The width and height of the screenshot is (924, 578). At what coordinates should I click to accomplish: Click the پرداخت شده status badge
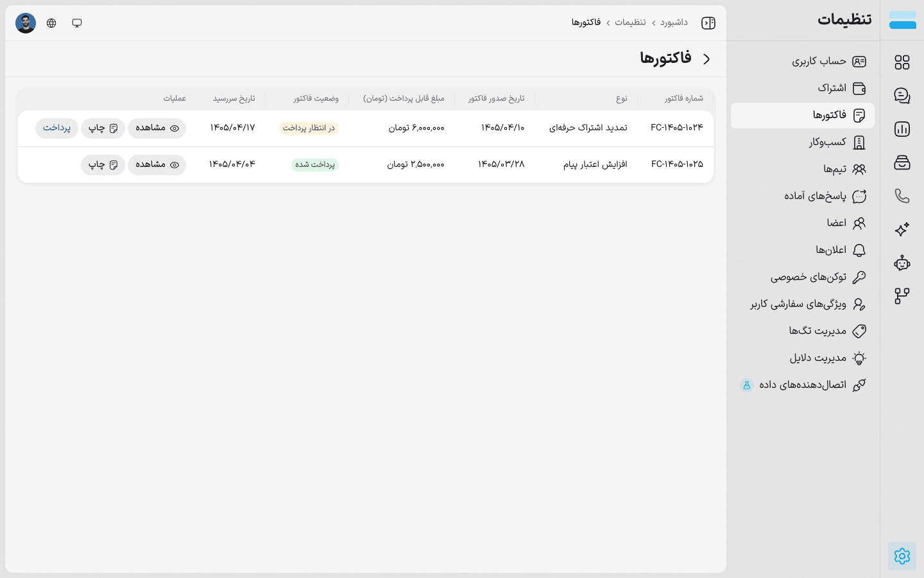315,165
